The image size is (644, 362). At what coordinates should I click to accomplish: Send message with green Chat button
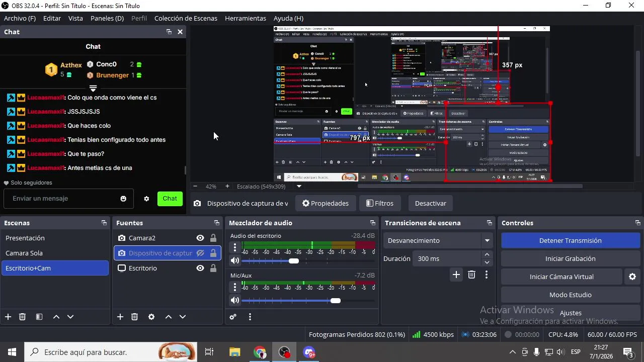(x=170, y=199)
